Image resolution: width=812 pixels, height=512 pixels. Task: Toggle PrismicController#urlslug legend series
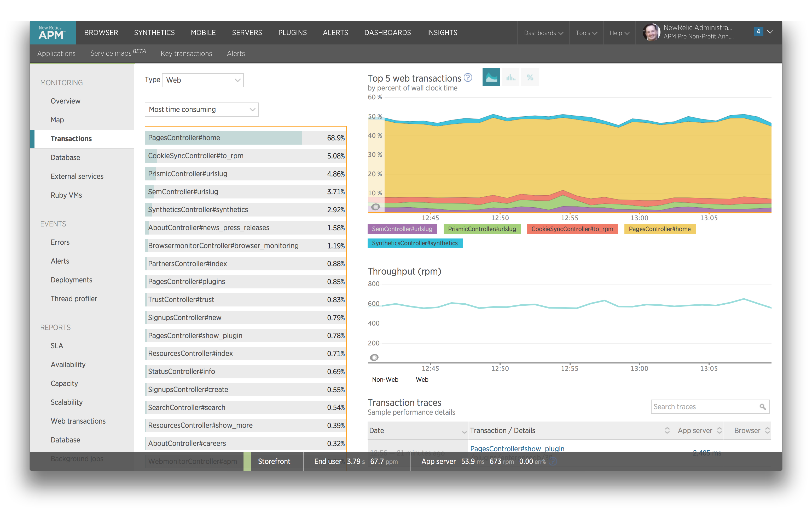[x=482, y=229]
